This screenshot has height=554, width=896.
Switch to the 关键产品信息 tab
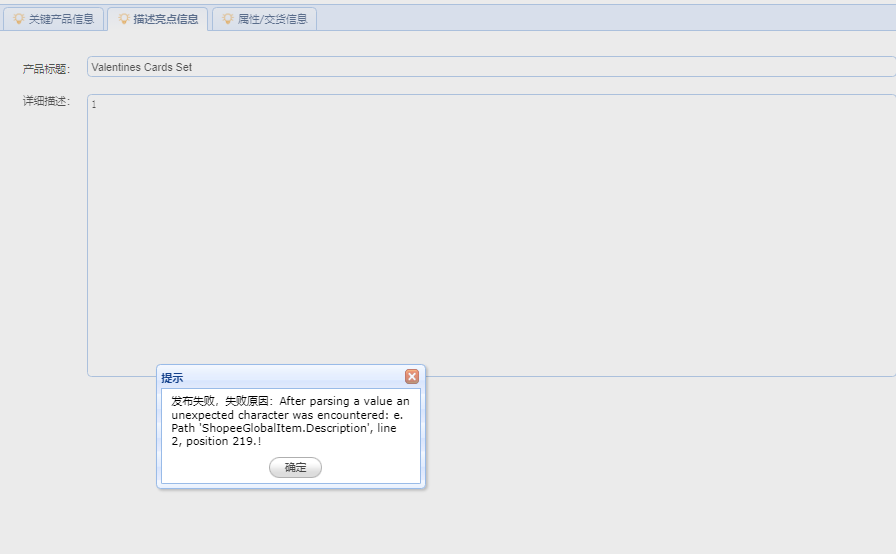[53, 19]
